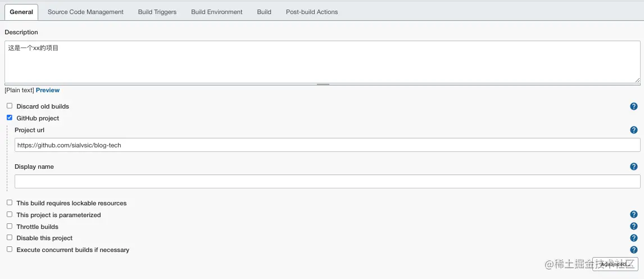Switch to Source Code Management tab

[85, 12]
